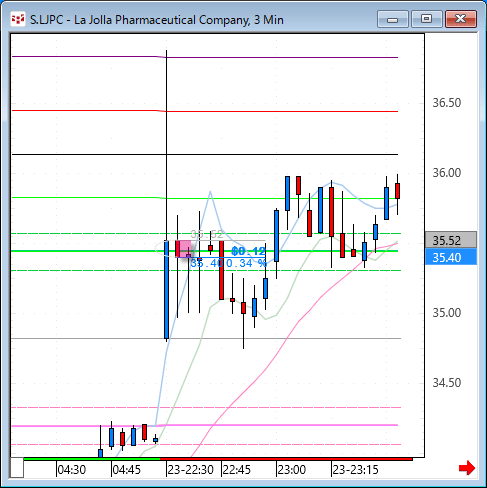Click the window title S.LJPC La Jolla Pharmaceutical

click(157, 20)
